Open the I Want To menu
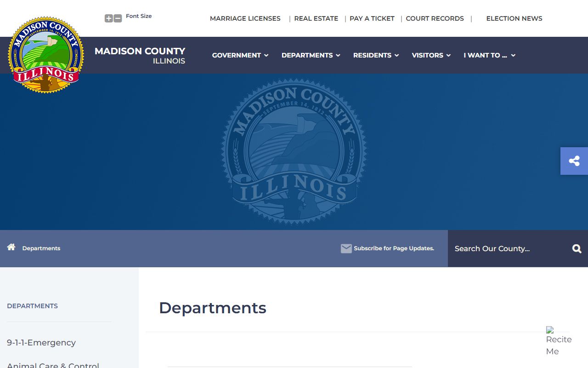 click(485, 55)
